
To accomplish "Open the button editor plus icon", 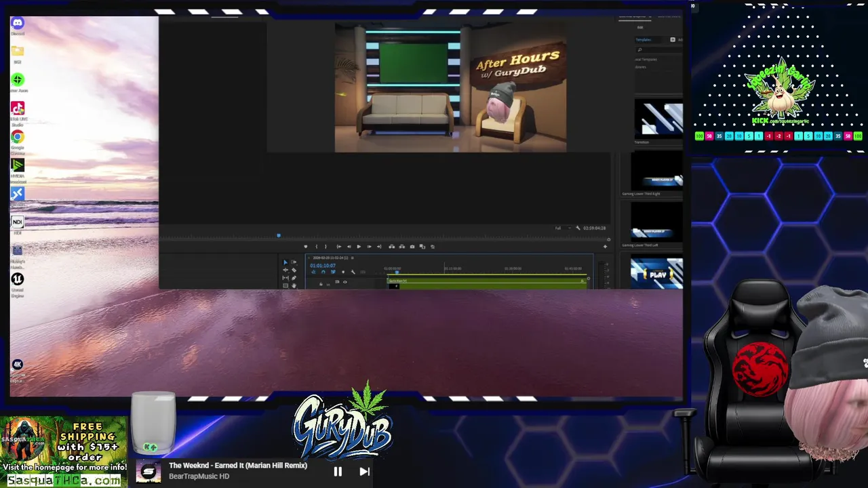I will tap(605, 247).
